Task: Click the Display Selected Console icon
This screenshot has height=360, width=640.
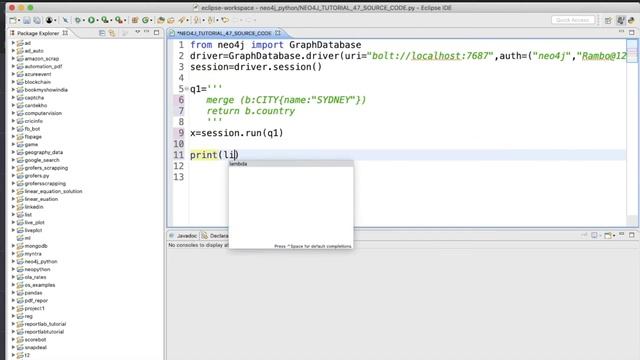Action: (595, 235)
